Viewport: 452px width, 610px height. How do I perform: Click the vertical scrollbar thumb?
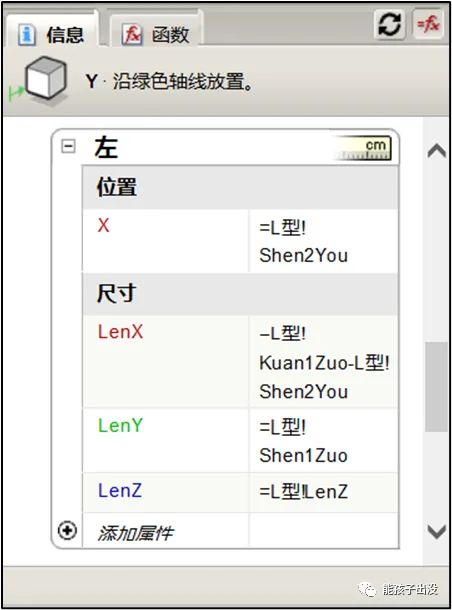click(436, 387)
